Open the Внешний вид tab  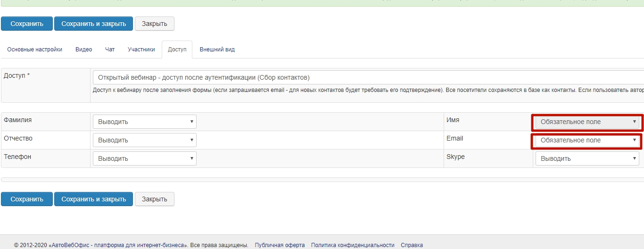[x=217, y=50]
